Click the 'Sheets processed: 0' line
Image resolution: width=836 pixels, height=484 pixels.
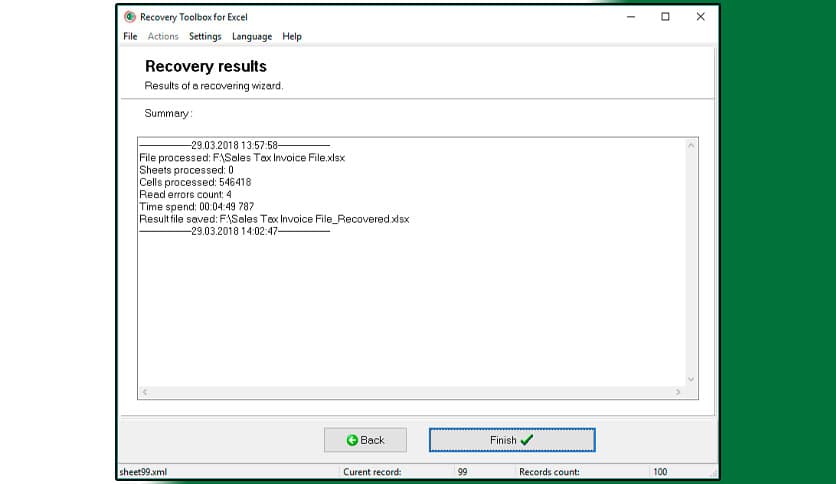pyautogui.click(x=186, y=170)
